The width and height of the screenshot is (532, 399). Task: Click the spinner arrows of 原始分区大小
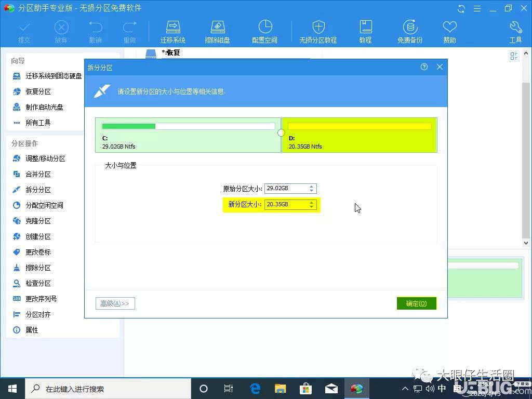[x=312, y=188]
